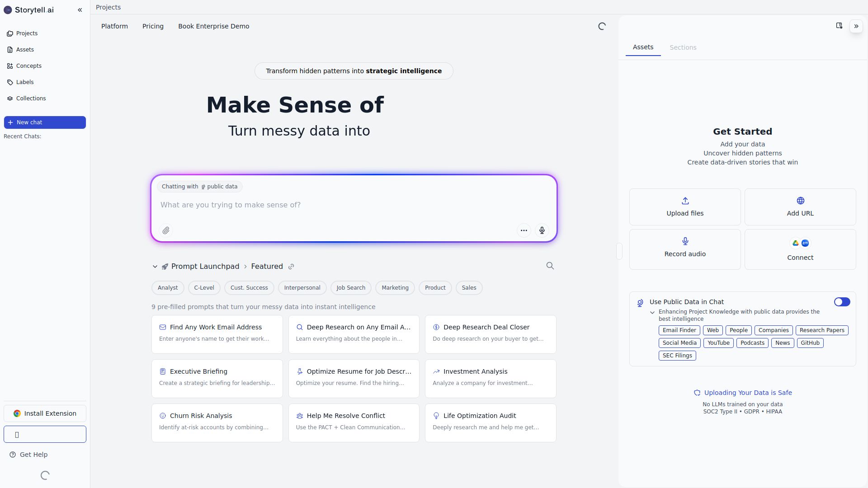Open search in the Prompt Launchpad

550,266
